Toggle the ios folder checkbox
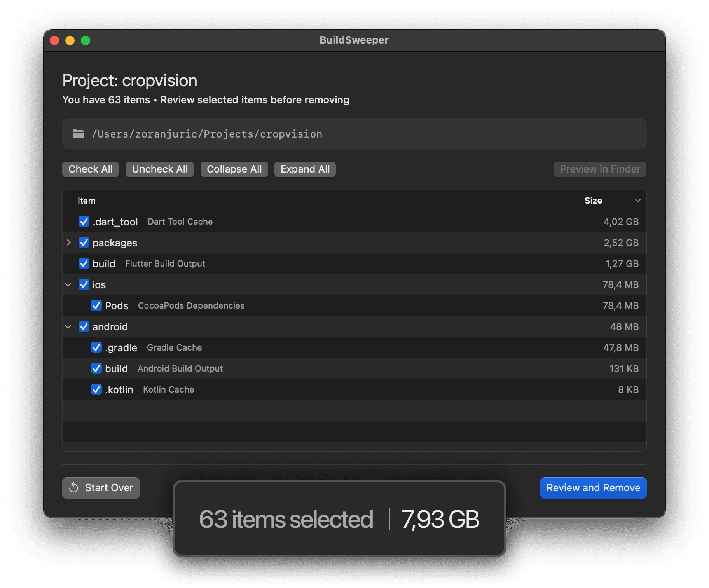The width and height of the screenshot is (709, 588). 84,284
